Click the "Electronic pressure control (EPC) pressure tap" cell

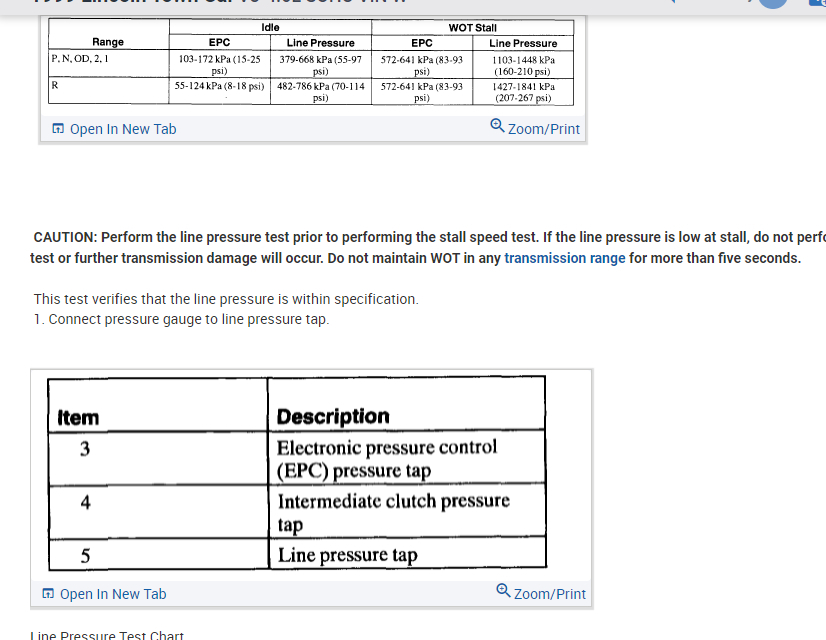[x=386, y=458]
